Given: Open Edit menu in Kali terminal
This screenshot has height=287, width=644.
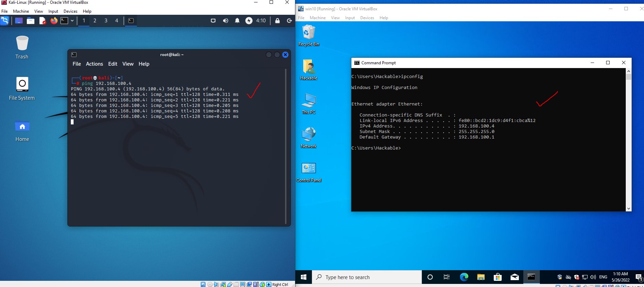Looking at the screenshot, I should point(113,64).
